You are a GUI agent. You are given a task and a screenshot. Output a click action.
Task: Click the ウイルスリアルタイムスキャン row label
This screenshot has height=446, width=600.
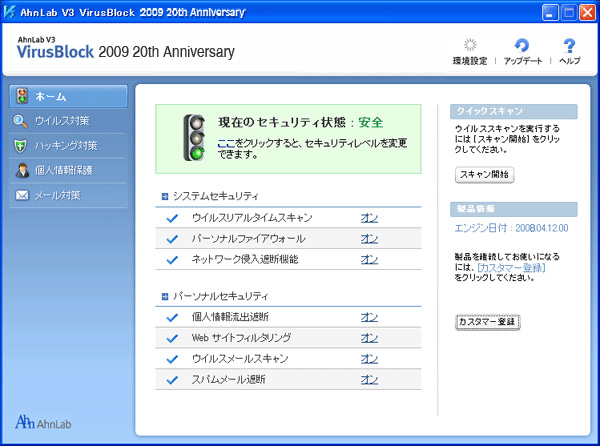[252, 218]
